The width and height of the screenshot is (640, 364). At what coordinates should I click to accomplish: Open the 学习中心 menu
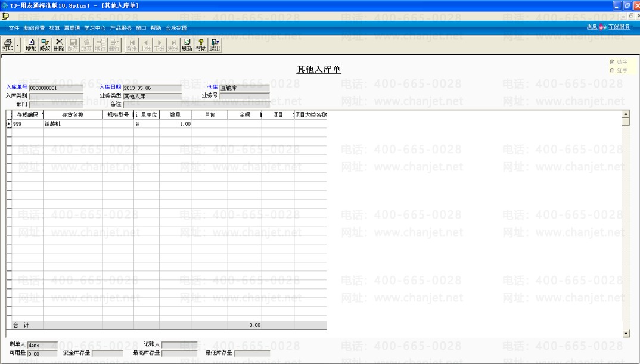(95, 28)
